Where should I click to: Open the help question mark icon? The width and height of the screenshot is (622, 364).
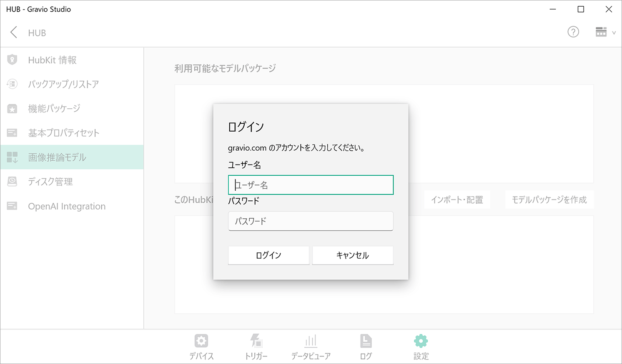tap(573, 32)
